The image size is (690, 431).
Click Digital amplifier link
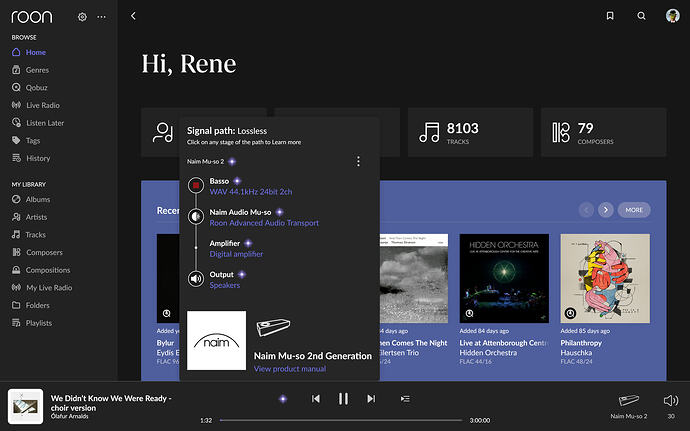click(x=236, y=254)
